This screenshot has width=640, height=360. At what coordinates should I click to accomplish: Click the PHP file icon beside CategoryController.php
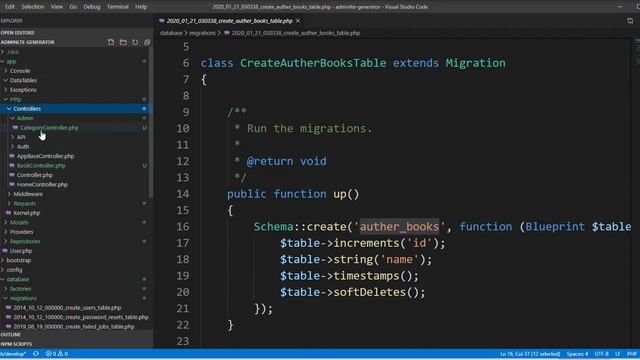pos(15,128)
